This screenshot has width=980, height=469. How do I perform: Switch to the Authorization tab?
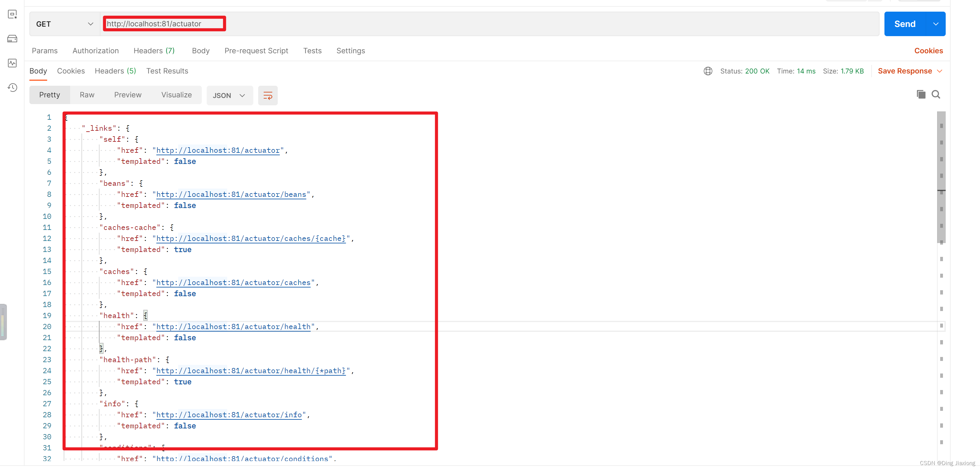coord(96,51)
